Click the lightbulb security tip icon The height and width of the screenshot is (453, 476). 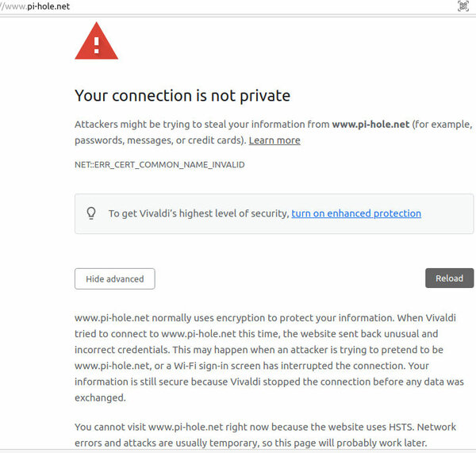[91, 213]
